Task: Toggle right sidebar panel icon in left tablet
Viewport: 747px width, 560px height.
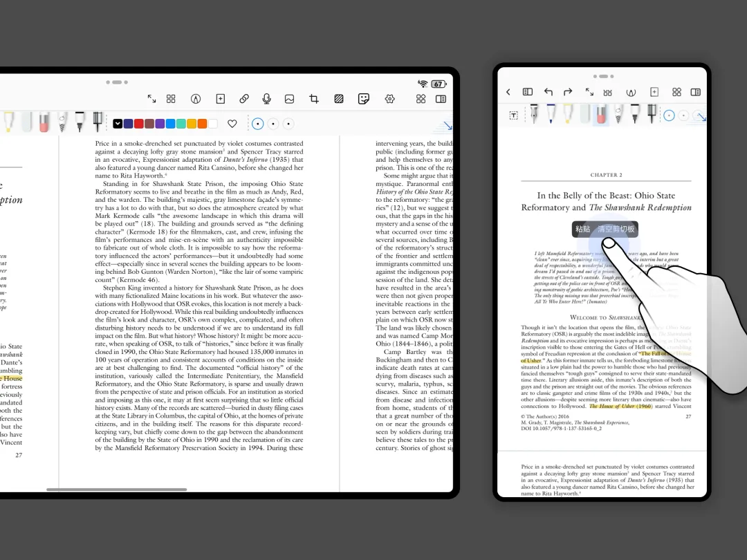Action: point(441,99)
